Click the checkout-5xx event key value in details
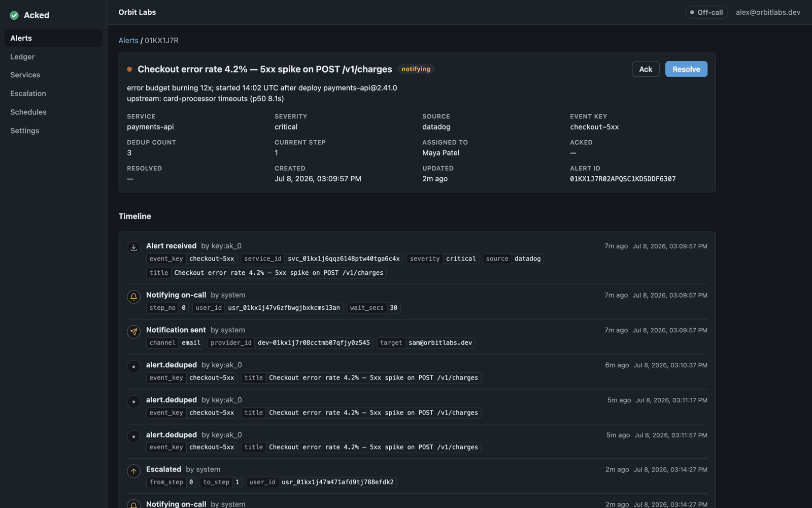The height and width of the screenshot is (508, 812). [594, 127]
